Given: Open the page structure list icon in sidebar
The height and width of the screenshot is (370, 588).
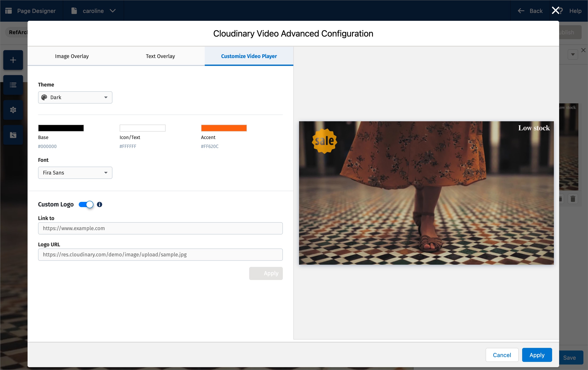Looking at the screenshot, I should click(13, 85).
